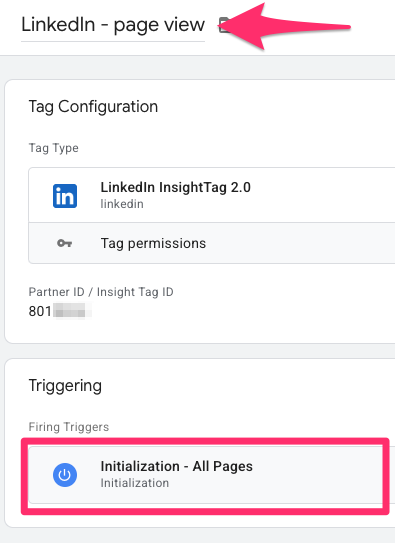The height and width of the screenshot is (543, 395).
Task: Click the gray linkedin subtitle under InsightTag
Action: [x=122, y=204]
